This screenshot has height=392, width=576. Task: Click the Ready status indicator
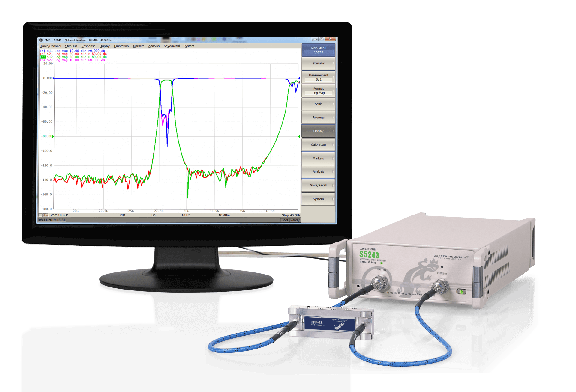pos(295,220)
